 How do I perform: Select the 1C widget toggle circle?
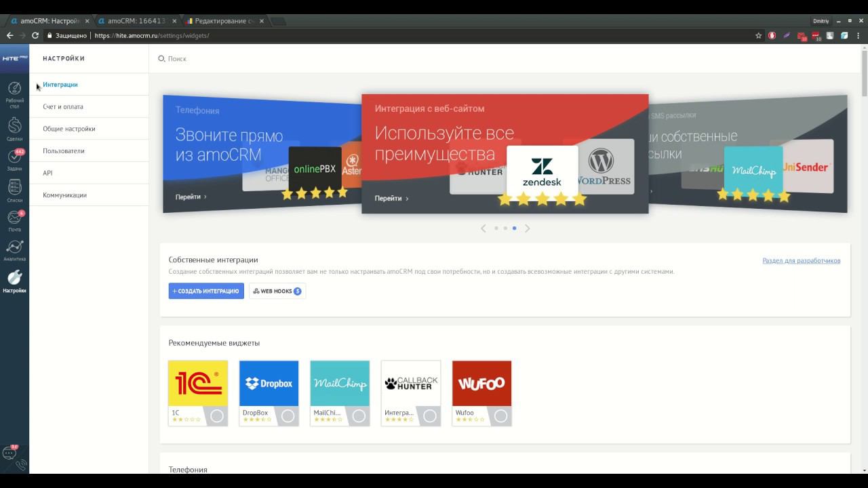point(217,415)
